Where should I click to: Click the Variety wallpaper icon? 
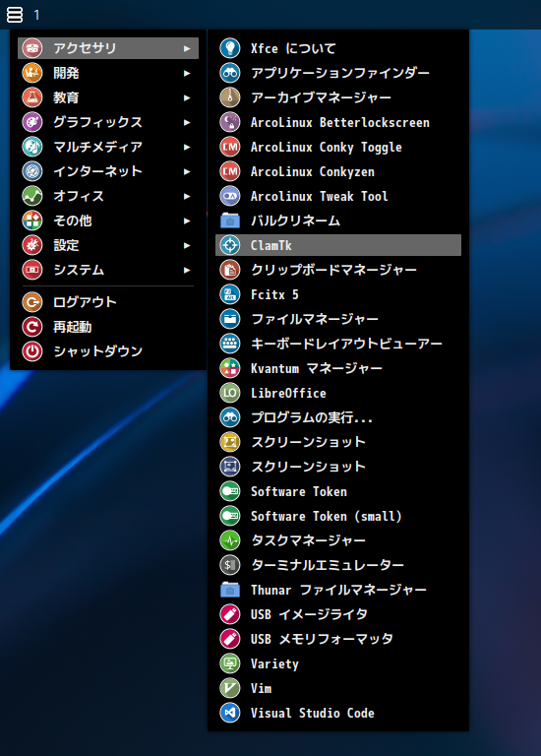coord(230,663)
